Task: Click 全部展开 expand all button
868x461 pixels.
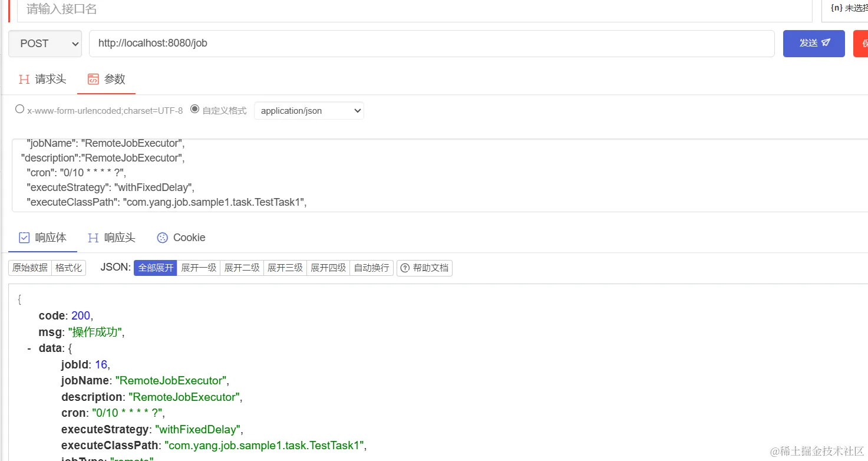Action: coord(156,268)
